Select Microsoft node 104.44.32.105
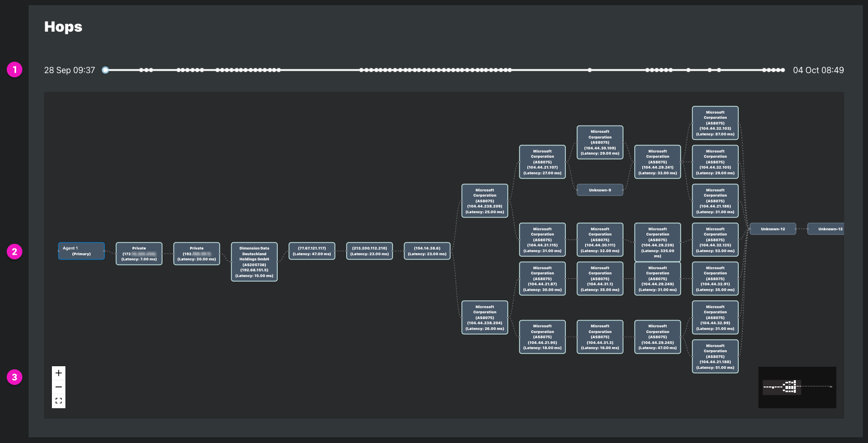The image size is (868, 443). click(x=715, y=162)
